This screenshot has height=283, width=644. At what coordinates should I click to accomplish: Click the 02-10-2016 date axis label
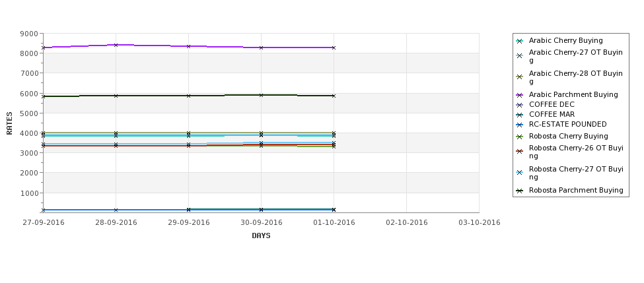[x=407, y=223]
